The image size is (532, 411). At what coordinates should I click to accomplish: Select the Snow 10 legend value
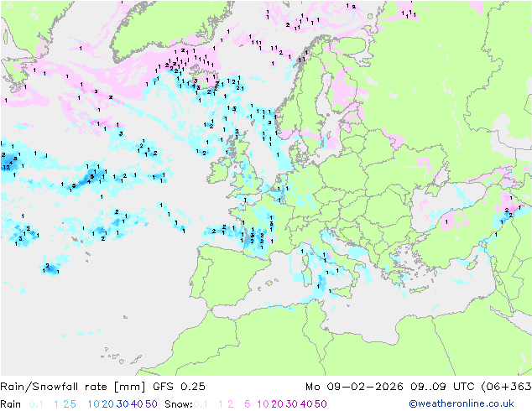tap(263, 404)
